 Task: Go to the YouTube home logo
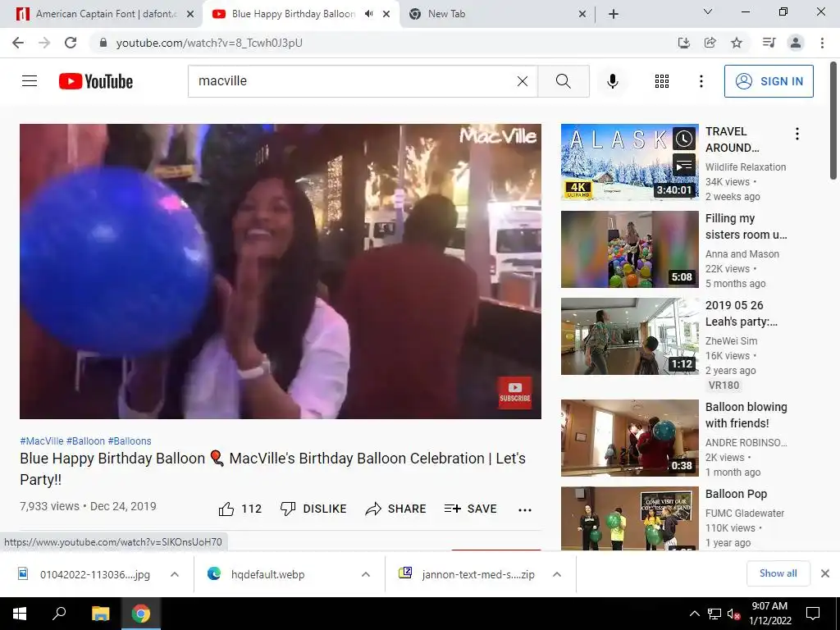pyautogui.click(x=96, y=81)
